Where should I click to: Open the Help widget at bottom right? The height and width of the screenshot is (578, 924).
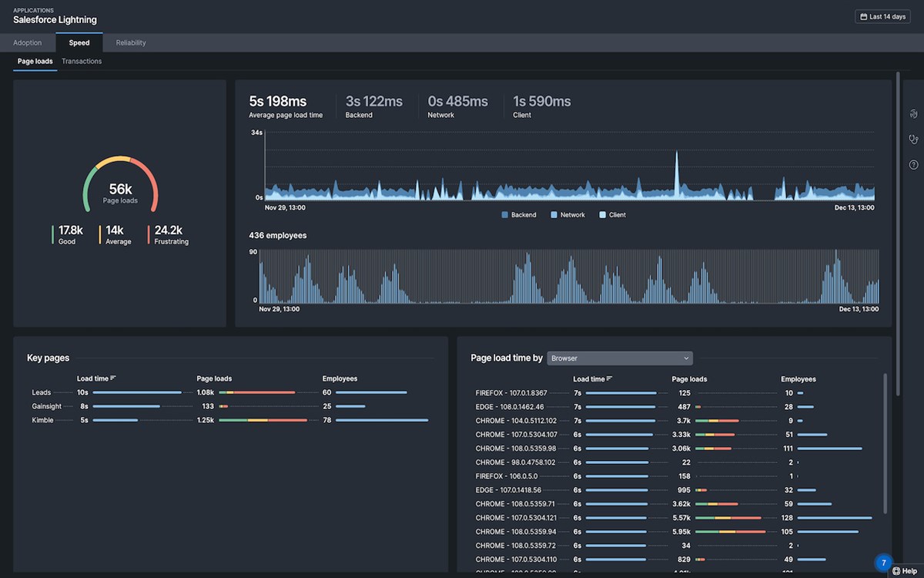(x=905, y=571)
